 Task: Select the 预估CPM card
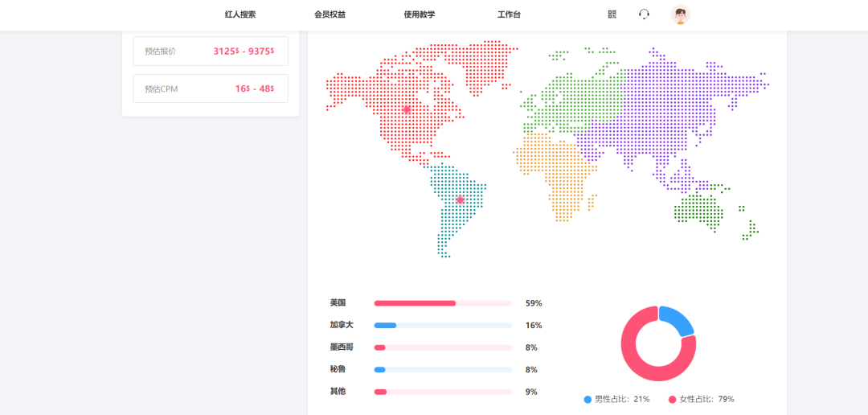(211, 88)
